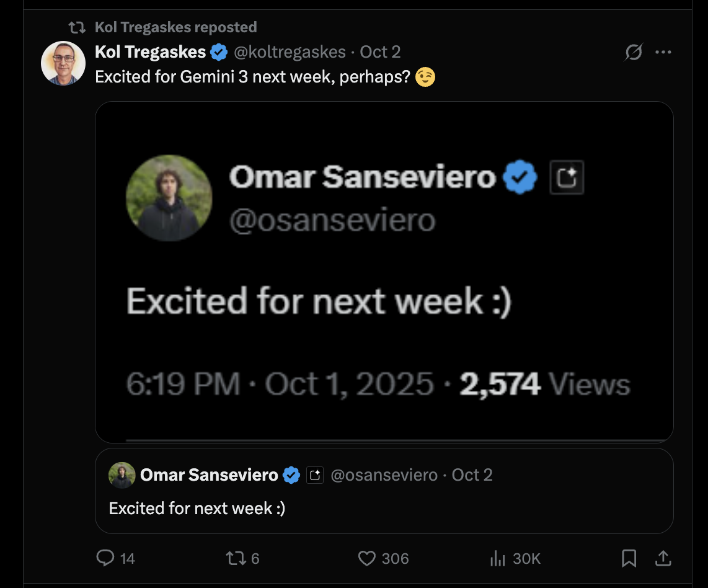Click the share post icon

click(663, 559)
